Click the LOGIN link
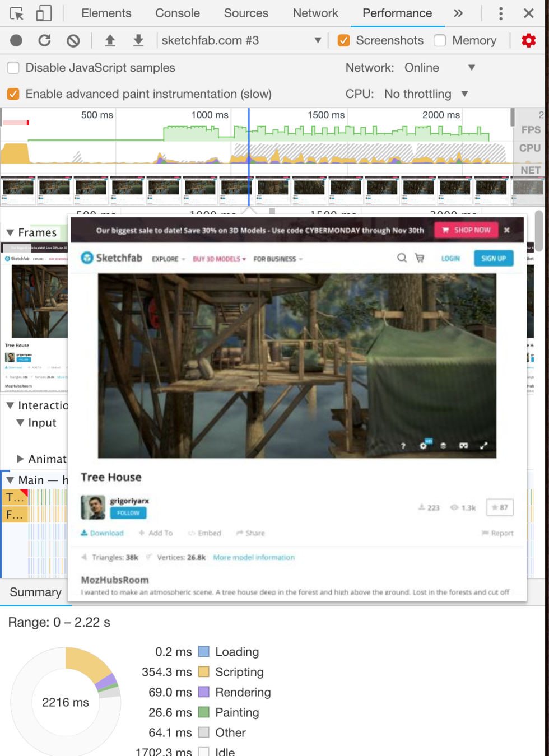 point(450,258)
